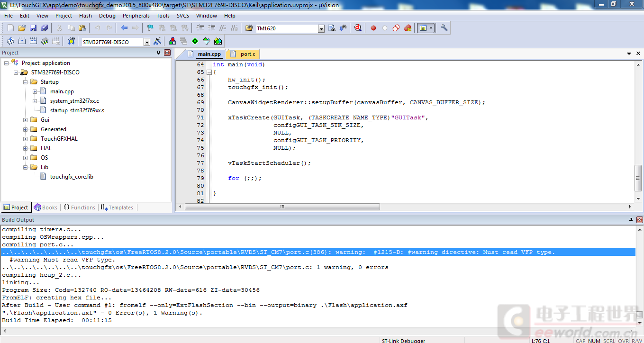Save the current file using the floppy icon
Image resolution: width=644 pixels, height=343 pixels.
(33, 28)
